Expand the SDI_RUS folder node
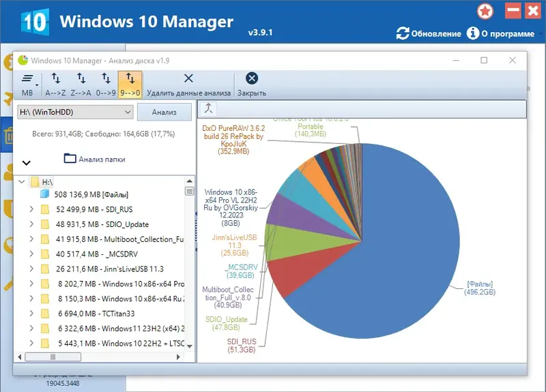The image size is (546, 392). 31,209
